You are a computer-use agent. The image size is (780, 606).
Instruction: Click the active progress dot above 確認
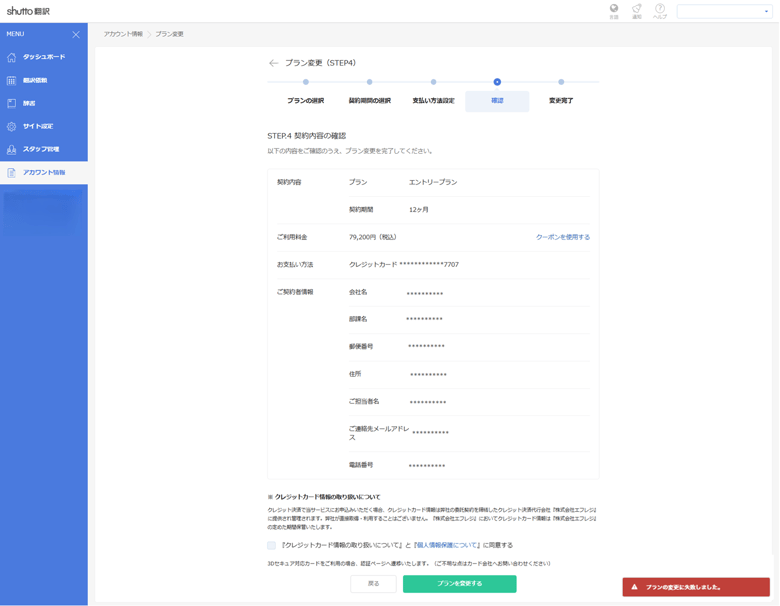coord(497,82)
